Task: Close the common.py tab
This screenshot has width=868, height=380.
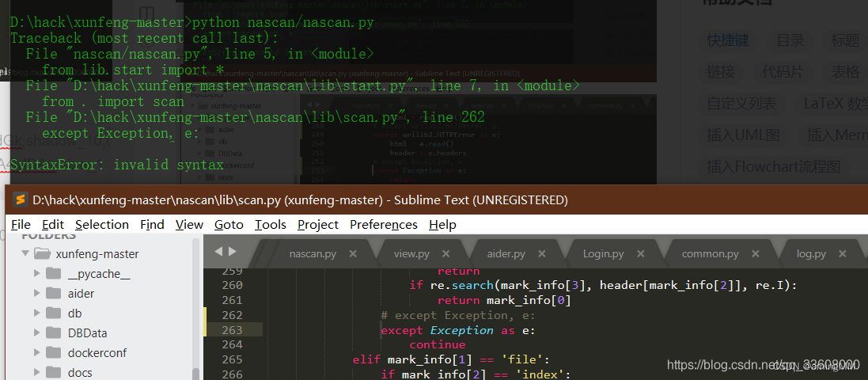Action: point(756,254)
